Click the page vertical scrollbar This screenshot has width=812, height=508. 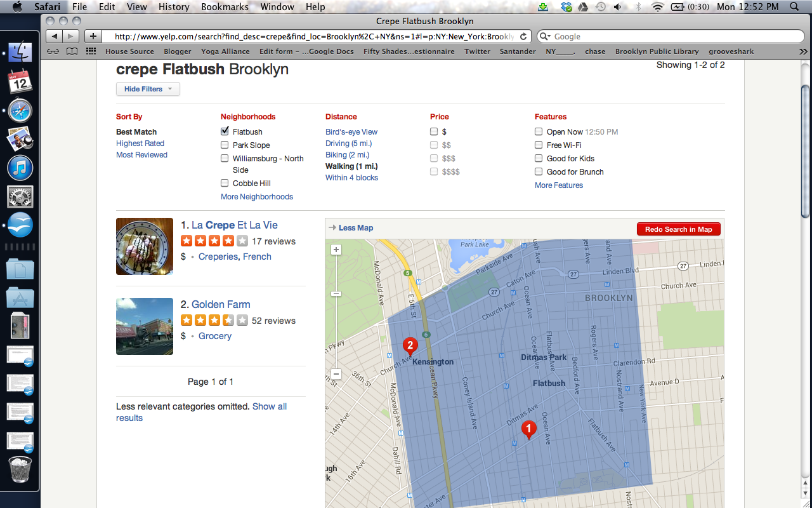(806, 152)
